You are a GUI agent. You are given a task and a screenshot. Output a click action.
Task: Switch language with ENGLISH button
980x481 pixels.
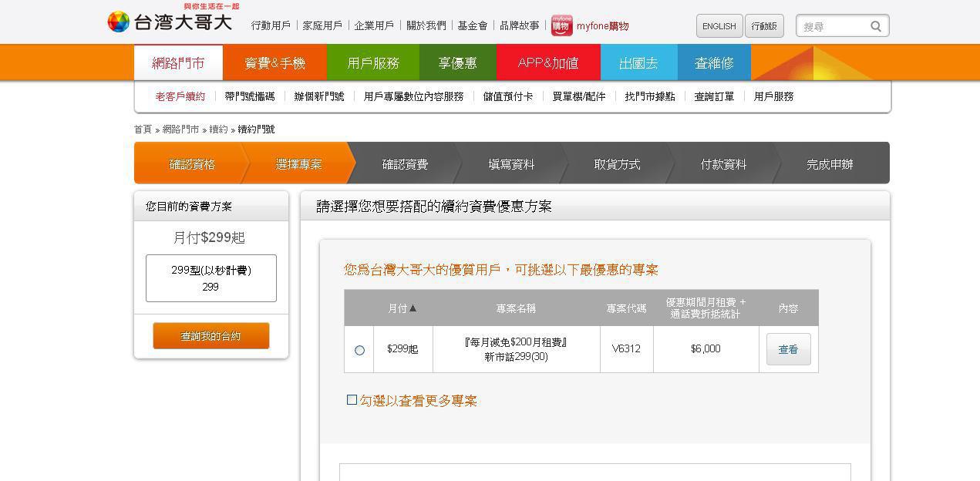[x=719, y=26]
